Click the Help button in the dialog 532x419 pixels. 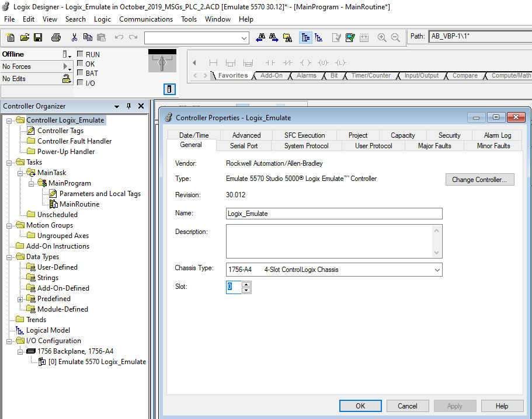[x=502, y=406]
